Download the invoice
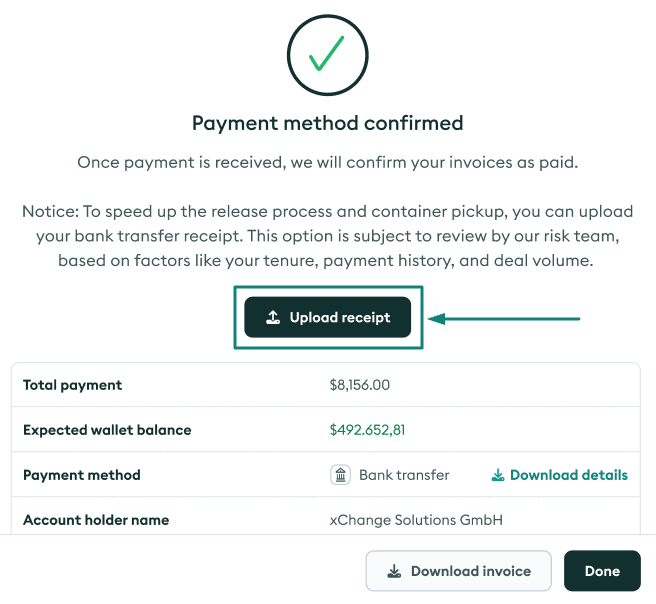This screenshot has width=656, height=604. tap(459, 571)
